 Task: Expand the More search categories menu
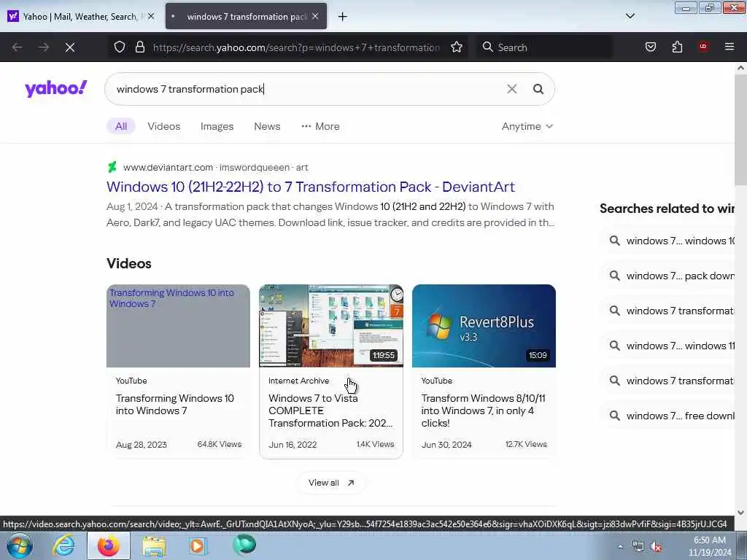point(321,126)
